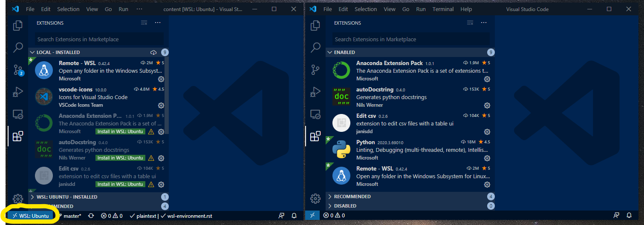Click feedback icon in left window status bar
The image size is (644, 225).
tap(281, 216)
